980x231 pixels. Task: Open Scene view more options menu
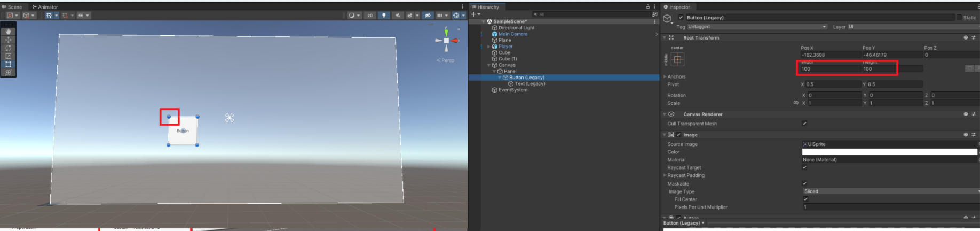[x=463, y=7]
